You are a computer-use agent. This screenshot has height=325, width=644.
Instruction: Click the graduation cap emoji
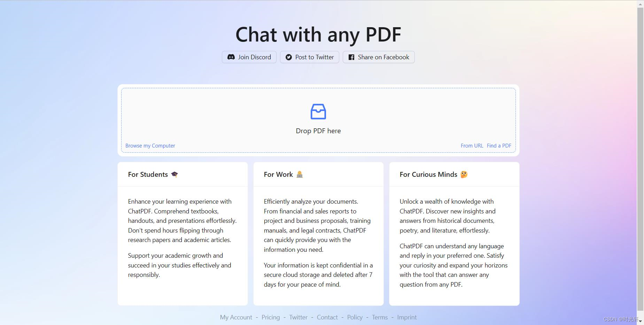[x=174, y=174]
